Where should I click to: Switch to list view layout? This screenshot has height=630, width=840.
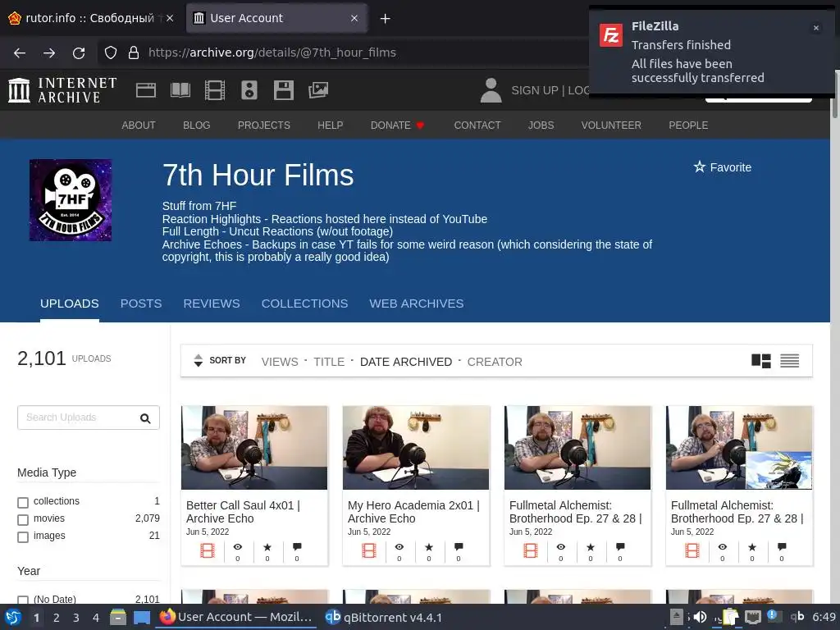pyautogui.click(x=790, y=361)
